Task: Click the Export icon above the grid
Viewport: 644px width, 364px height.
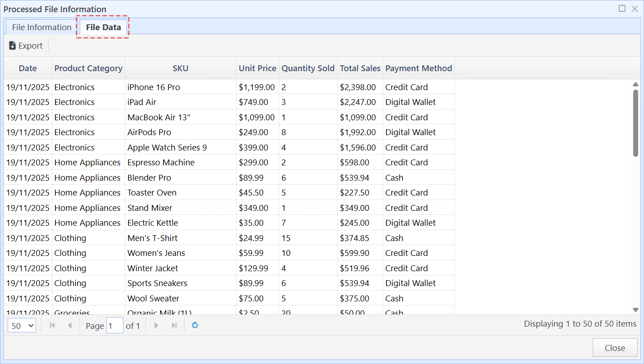Action: click(25, 45)
